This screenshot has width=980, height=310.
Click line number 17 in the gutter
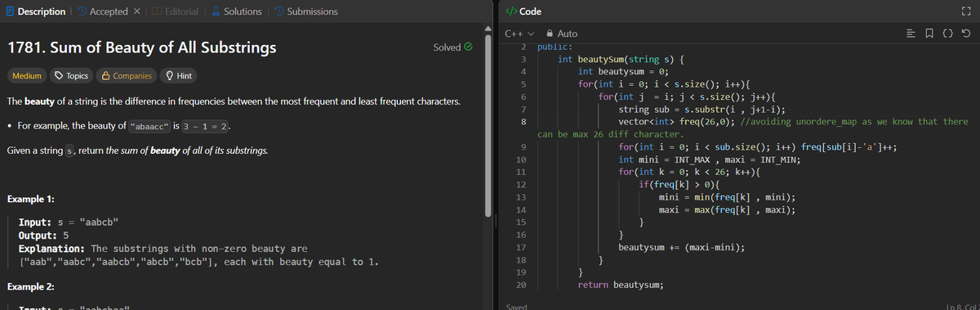pyautogui.click(x=522, y=247)
